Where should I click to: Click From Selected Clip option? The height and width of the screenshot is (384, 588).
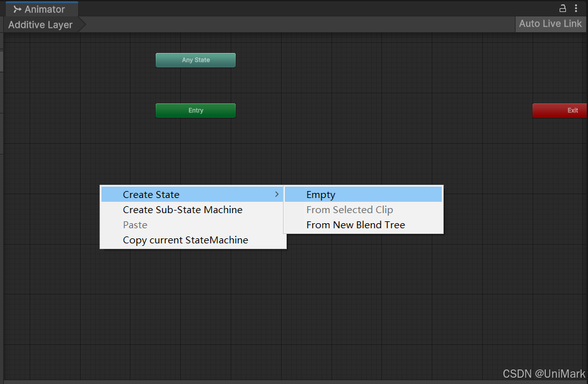(x=364, y=210)
